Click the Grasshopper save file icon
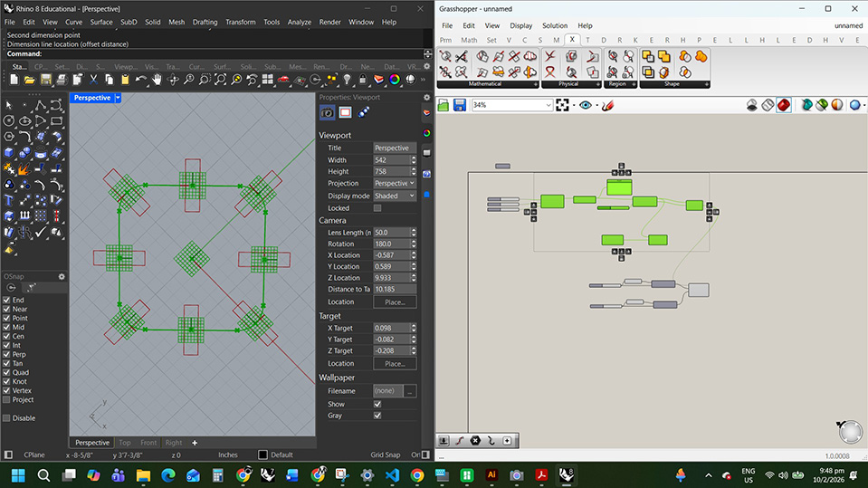 point(460,105)
